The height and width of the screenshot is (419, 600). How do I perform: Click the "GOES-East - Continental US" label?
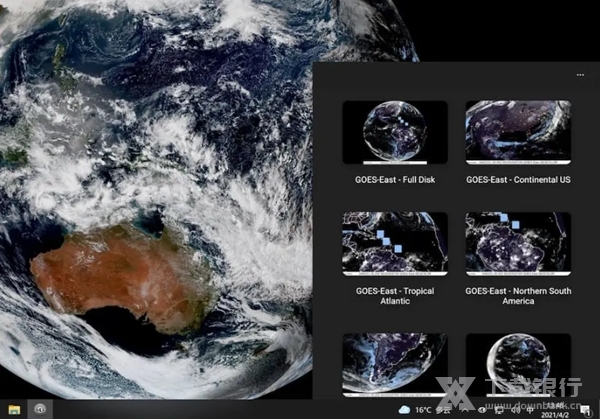pyautogui.click(x=517, y=180)
